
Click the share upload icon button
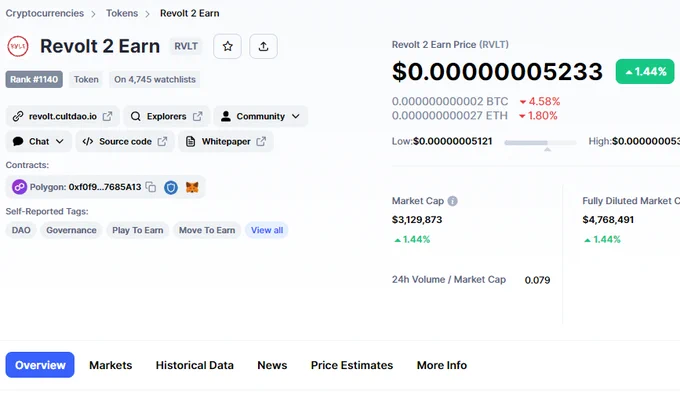[x=263, y=46]
